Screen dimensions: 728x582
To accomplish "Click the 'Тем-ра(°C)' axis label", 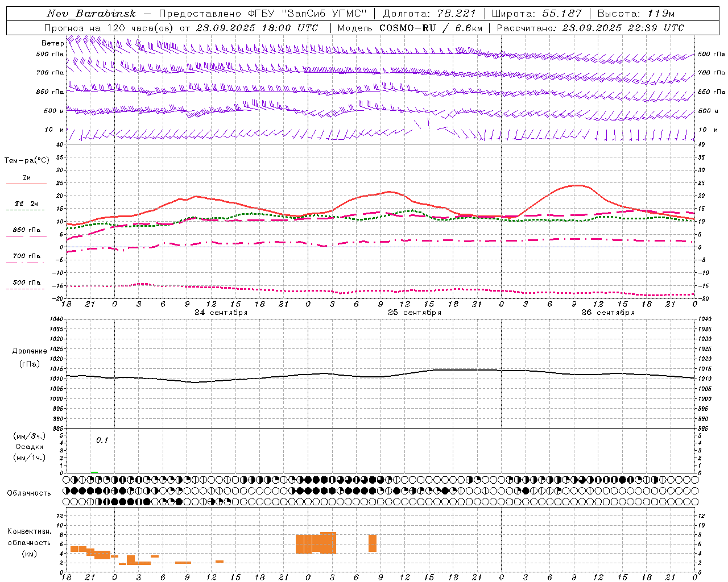I will [27, 161].
